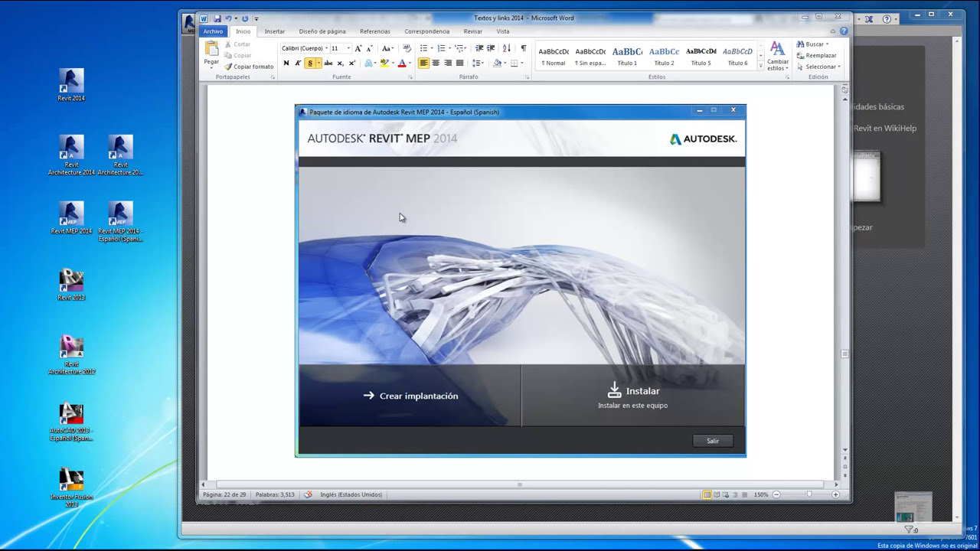Open the Vista ribbon tab
This screenshot has width=980, height=551.
coord(503,31)
